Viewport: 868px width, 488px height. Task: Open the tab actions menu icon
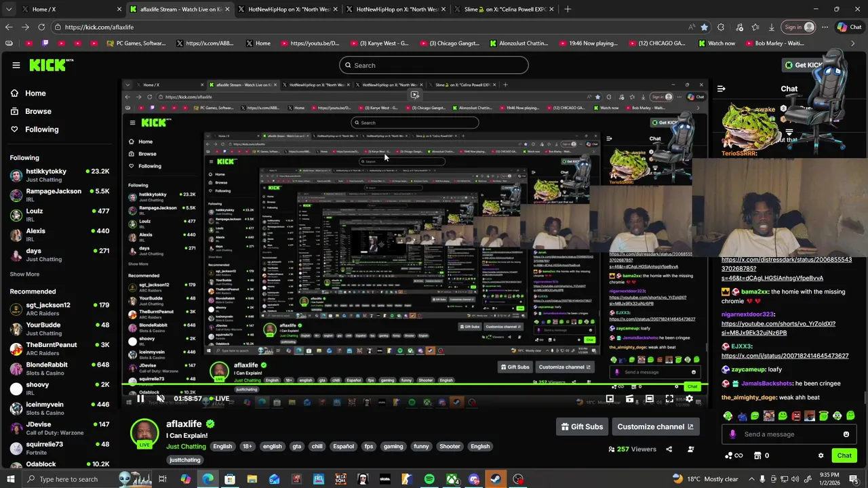coord(8,9)
